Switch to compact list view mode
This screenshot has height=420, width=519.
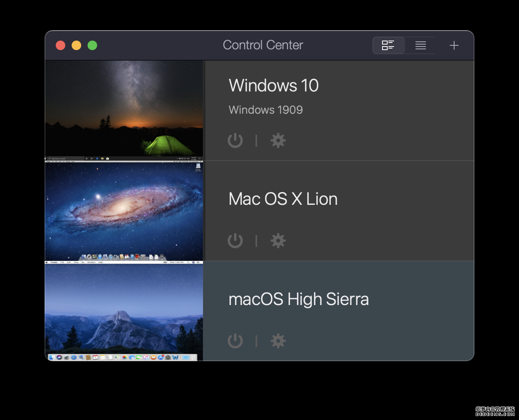421,45
